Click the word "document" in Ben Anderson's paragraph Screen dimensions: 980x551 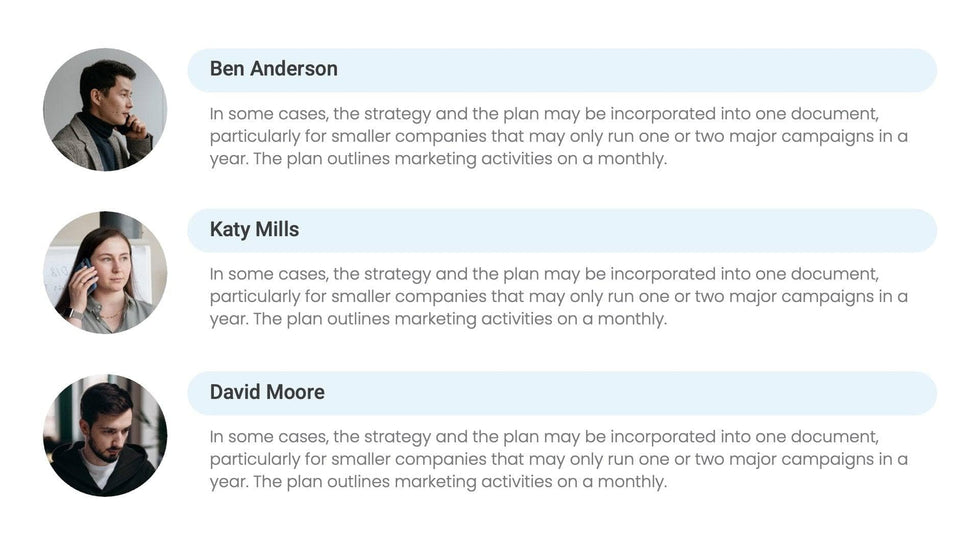832,114
